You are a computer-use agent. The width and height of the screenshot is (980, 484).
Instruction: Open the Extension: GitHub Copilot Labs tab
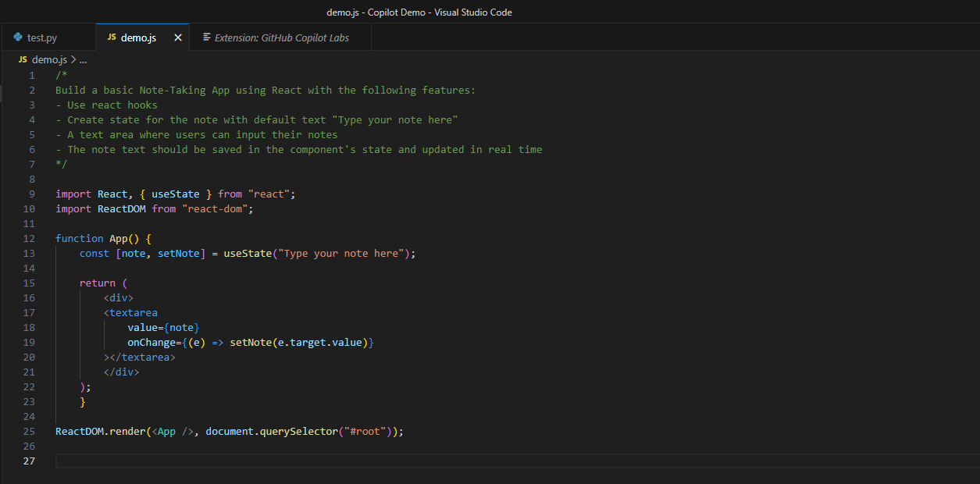(x=281, y=37)
